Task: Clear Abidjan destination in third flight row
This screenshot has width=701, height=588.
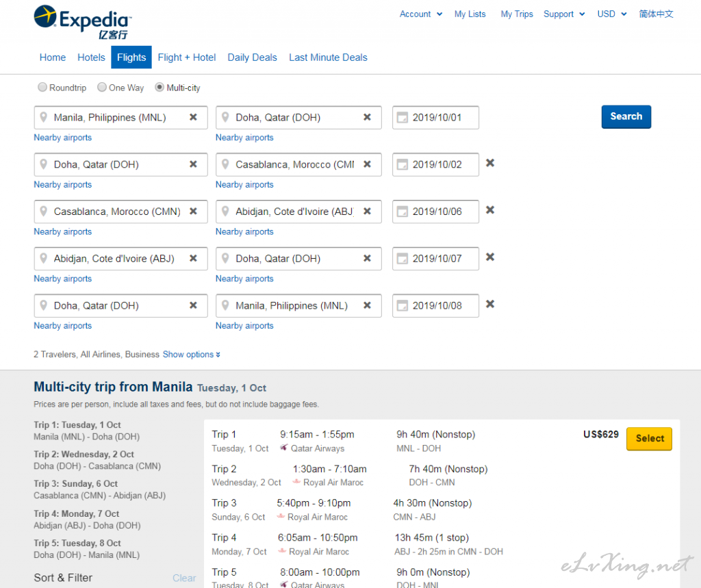Action: [367, 211]
